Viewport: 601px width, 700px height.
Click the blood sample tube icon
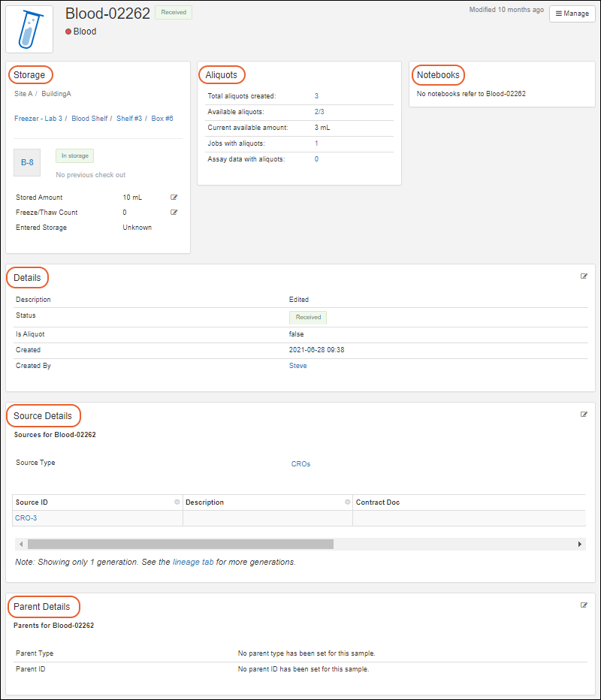pyautogui.click(x=29, y=29)
